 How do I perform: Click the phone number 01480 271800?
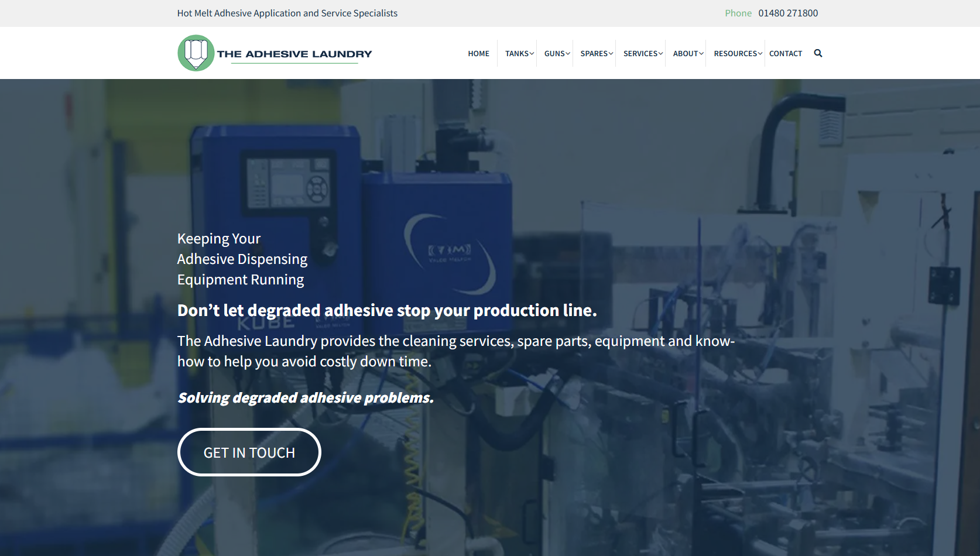788,13
